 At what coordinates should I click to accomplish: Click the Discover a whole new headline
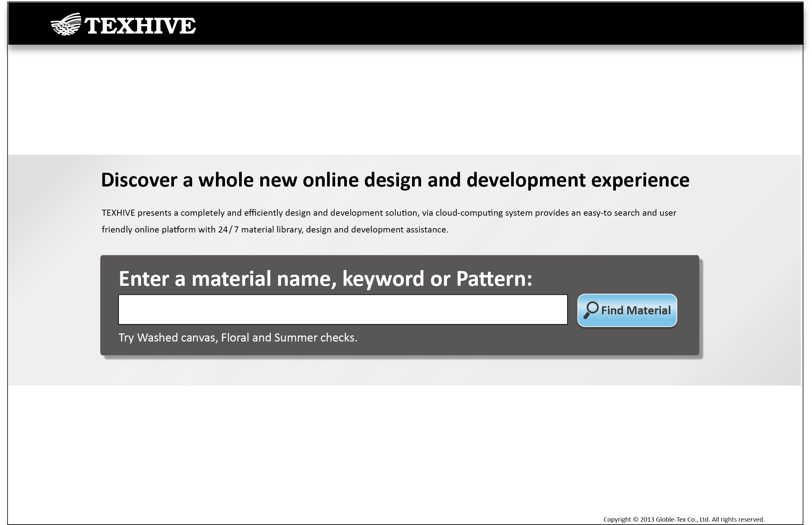coord(395,180)
